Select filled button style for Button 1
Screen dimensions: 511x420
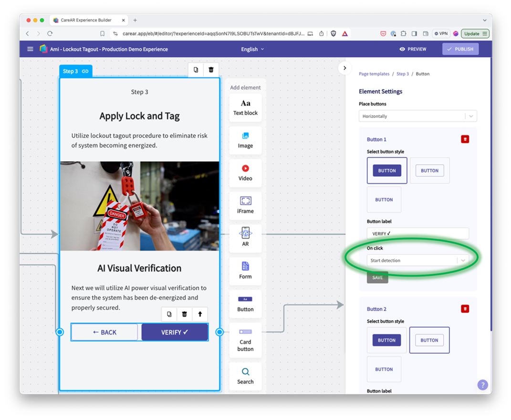pos(387,170)
